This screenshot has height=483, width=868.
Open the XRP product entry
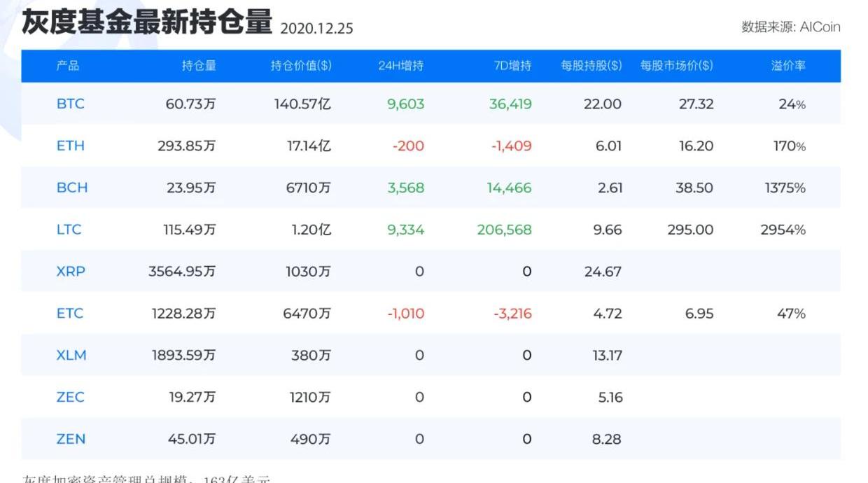click(x=71, y=272)
